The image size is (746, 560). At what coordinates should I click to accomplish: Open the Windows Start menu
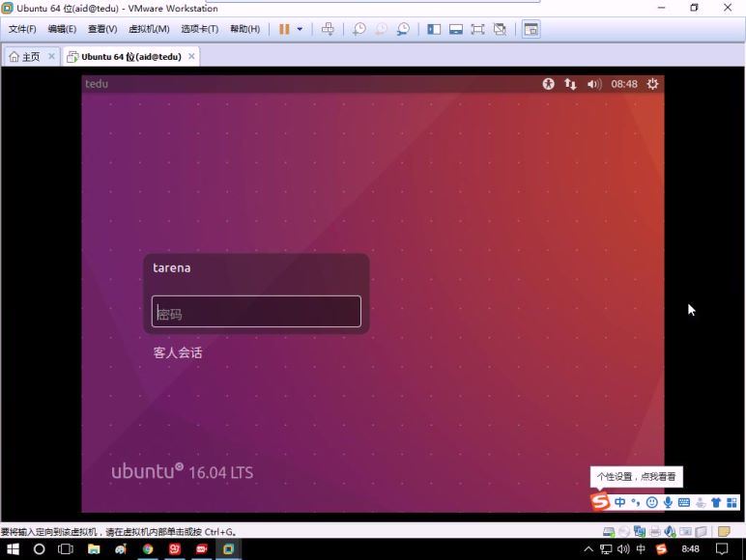coord(13,549)
